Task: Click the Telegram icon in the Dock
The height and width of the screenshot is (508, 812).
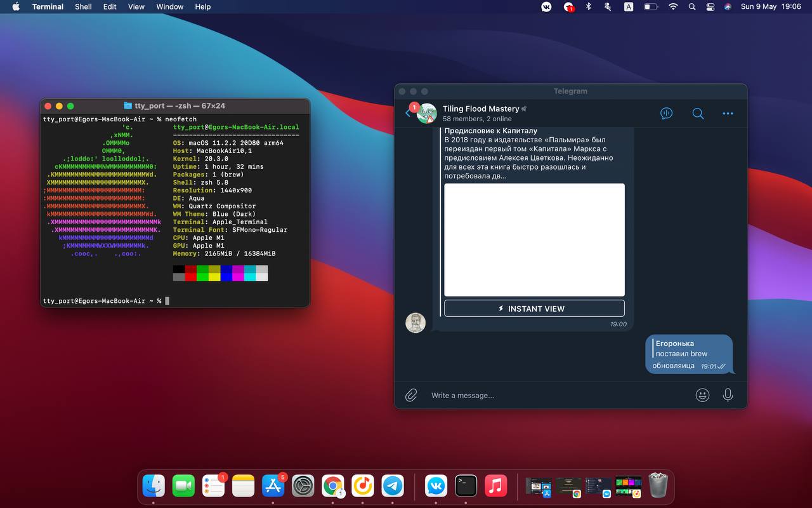Action: click(393, 486)
